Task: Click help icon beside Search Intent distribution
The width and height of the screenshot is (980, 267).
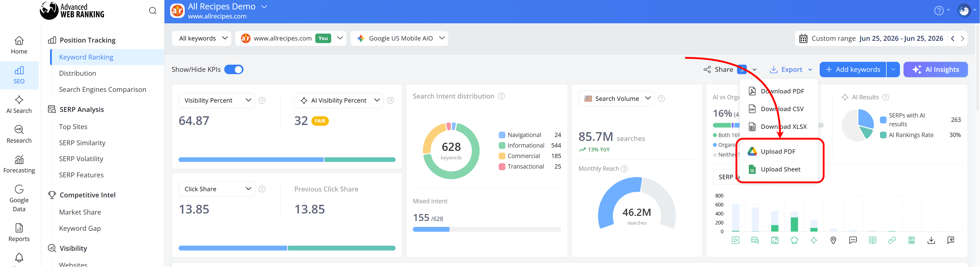Action: click(501, 96)
